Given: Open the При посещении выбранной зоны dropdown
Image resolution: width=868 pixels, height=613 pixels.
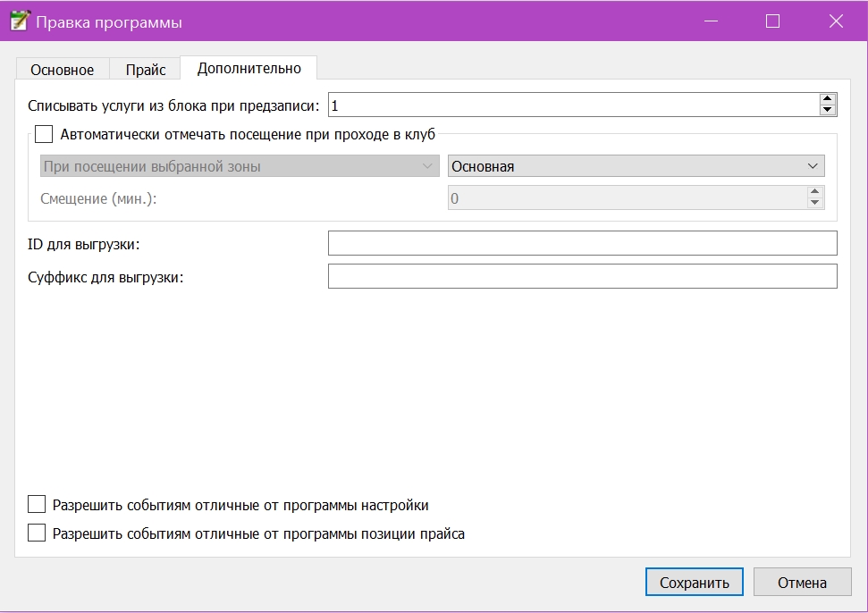Looking at the screenshot, I should point(240,166).
